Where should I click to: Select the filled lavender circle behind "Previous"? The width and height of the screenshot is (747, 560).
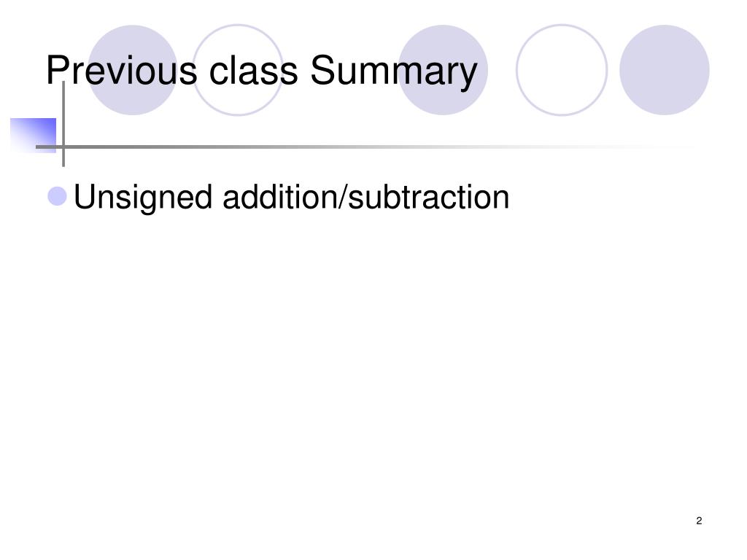click(x=133, y=70)
